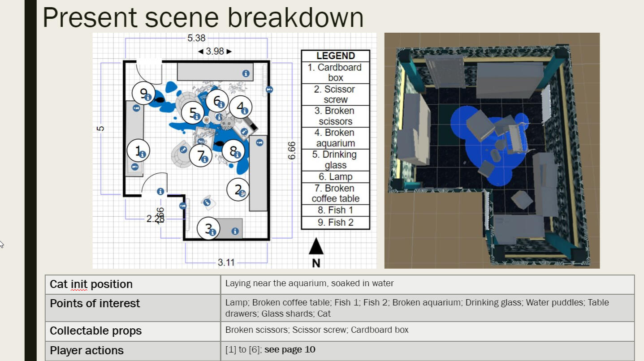The width and height of the screenshot is (644, 361).
Task: Click marker 7 for the broken coffee table
Action: pos(200,155)
